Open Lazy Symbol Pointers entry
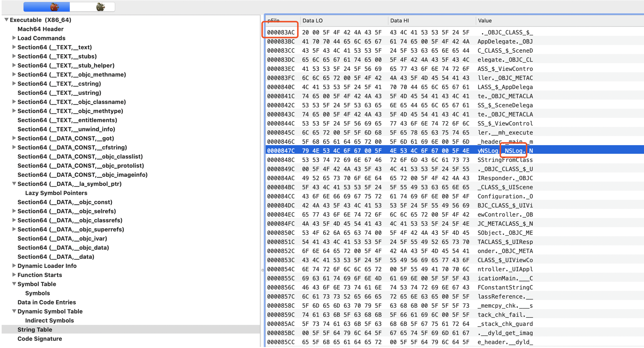 coord(56,193)
